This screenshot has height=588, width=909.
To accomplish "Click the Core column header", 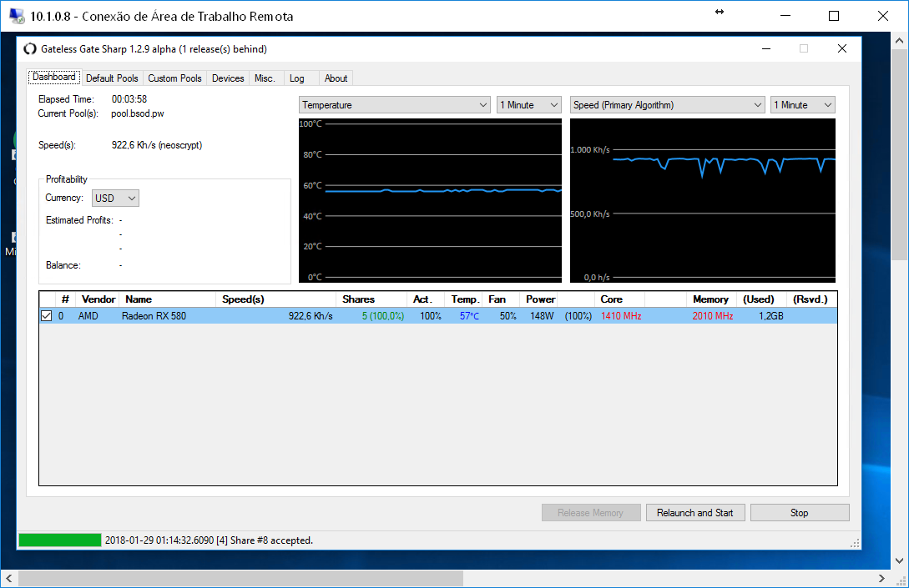I will 619,299.
